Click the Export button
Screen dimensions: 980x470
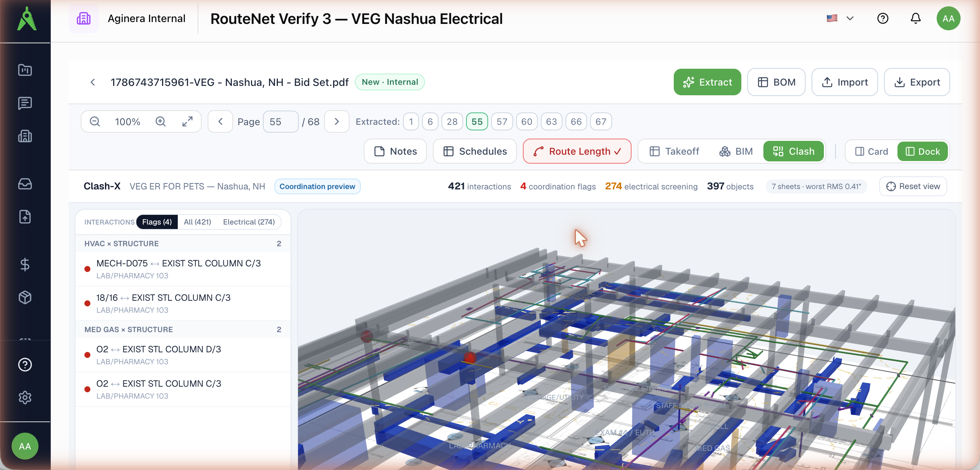[917, 82]
